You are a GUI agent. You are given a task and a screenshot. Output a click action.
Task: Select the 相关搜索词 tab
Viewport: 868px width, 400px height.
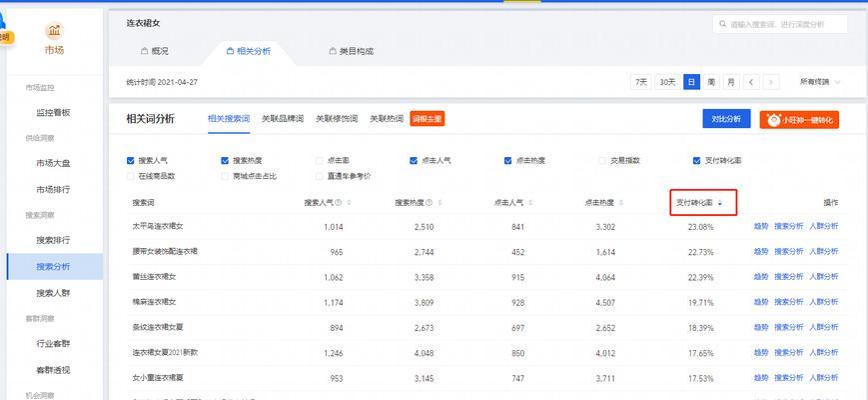coord(229,119)
